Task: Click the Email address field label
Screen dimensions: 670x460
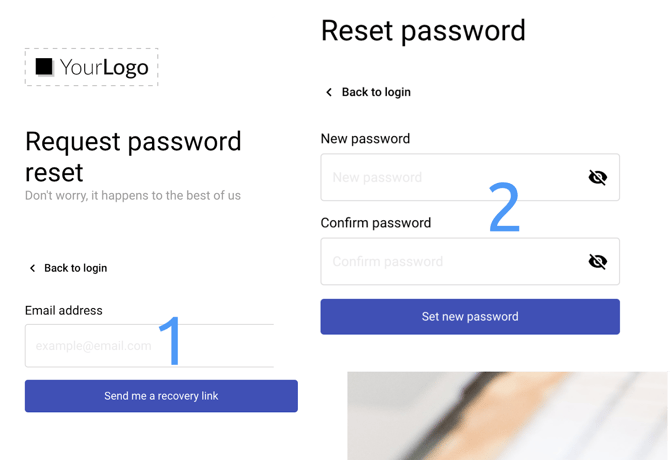Action: 64,311
